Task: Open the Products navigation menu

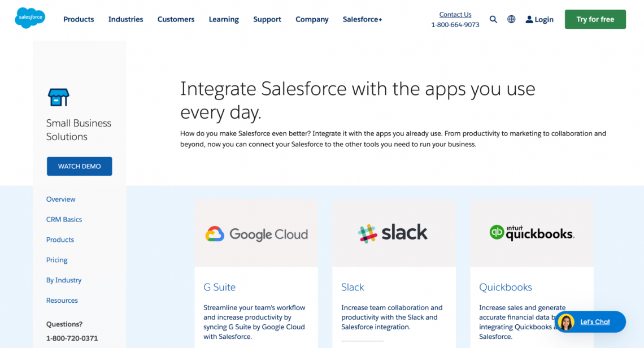Action: [x=79, y=19]
